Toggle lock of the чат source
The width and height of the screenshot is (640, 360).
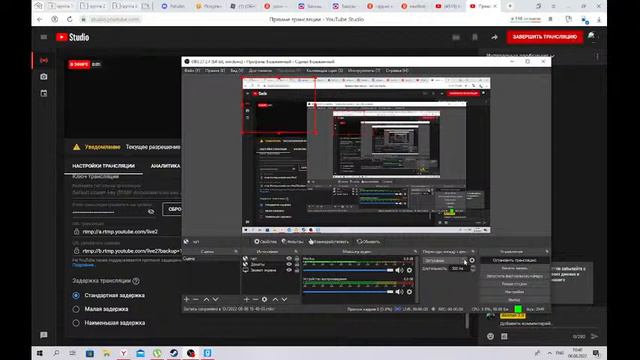point(297,259)
